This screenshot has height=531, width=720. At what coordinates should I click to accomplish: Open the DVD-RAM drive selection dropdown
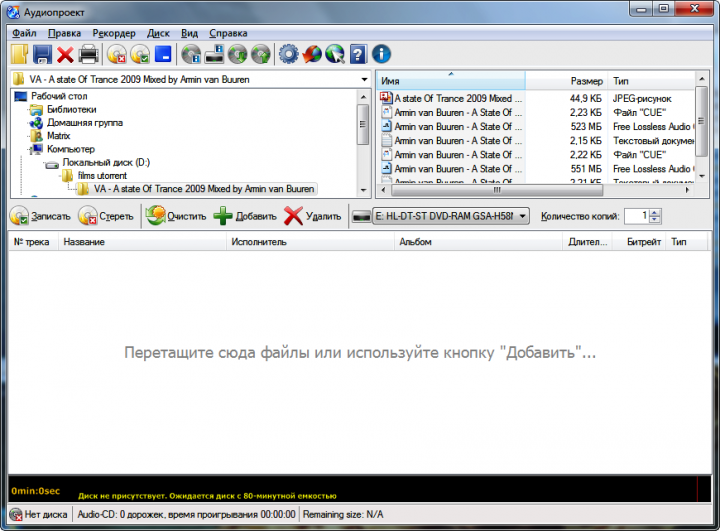point(523,216)
